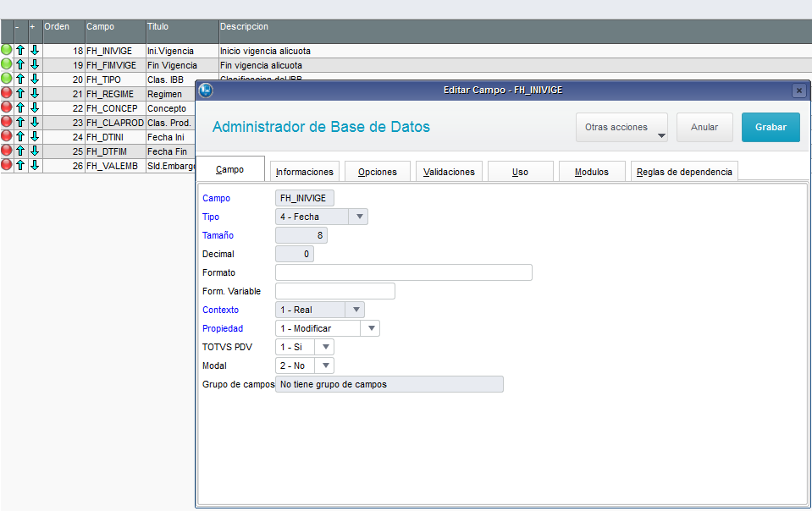The height and width of the screenshot is (511, 812).
Task: Select the 'Regimen' title cell
Action: pyautogui.click(x=171, y=94)
